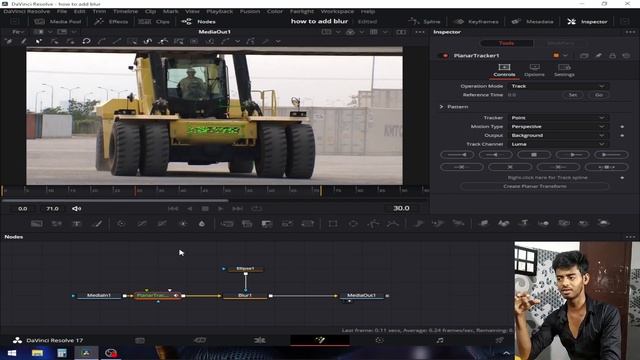Image resolution: width=640 pixels, height=360 pixels.
Task: Add a Brightness Contrast node from the toolbar
Action: [x=182, y=223]
